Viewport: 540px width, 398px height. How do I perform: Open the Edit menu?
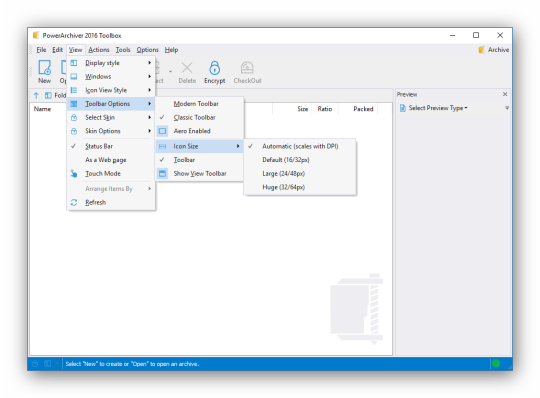tap(58, 50)
